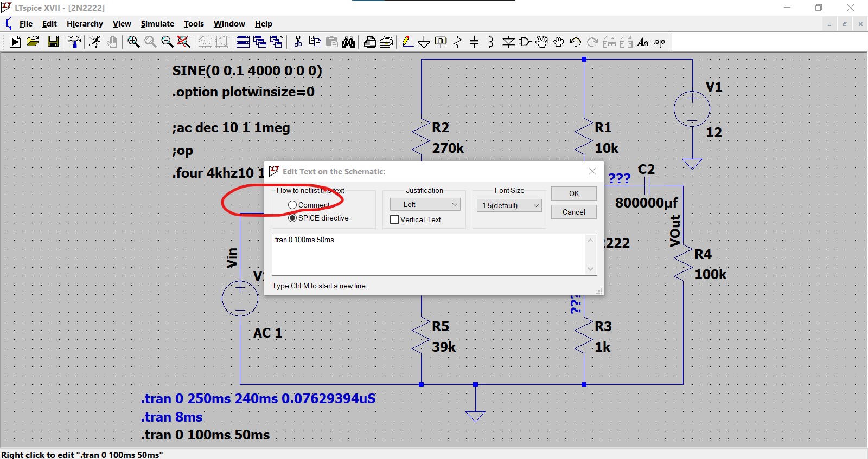The width and height of the screenshot is (868, 459).
Task: Open Print Setup printer icon
Action: point(370,42)
